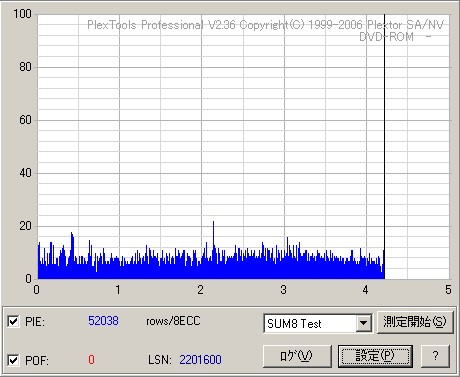Select the LSN value 2201600
The width and height of the screenshot is (460, 377).
[x=200, y=360]
